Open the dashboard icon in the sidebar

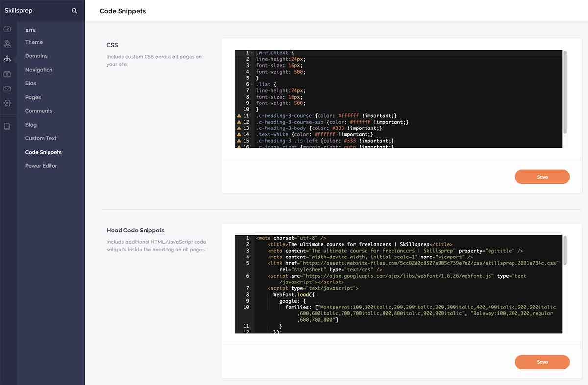[x=7, y=28]
